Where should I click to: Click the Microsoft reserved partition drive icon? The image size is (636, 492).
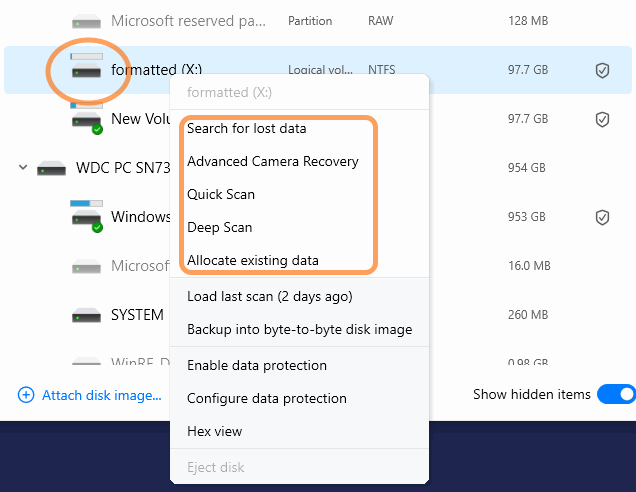[86, 21]
